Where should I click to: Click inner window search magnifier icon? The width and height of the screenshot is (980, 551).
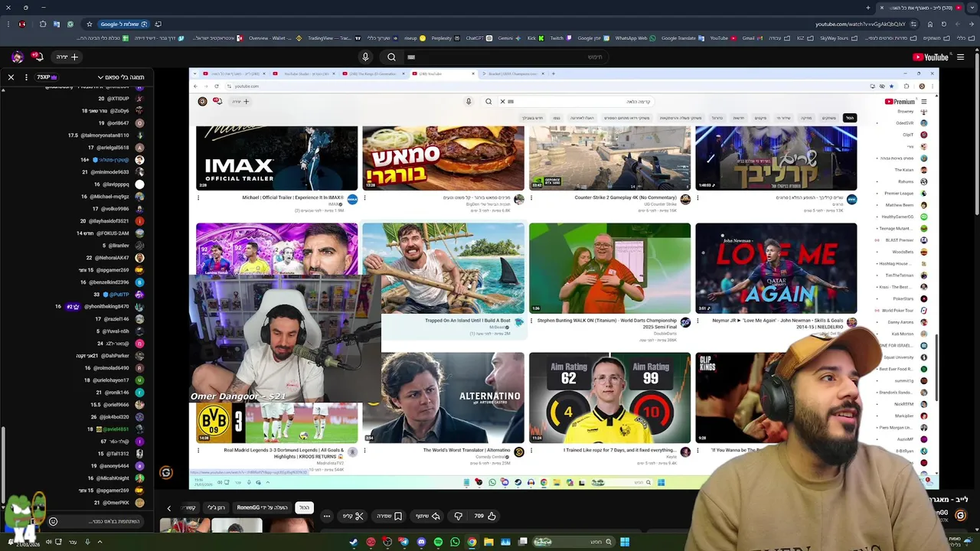click(x=488, y=101)
